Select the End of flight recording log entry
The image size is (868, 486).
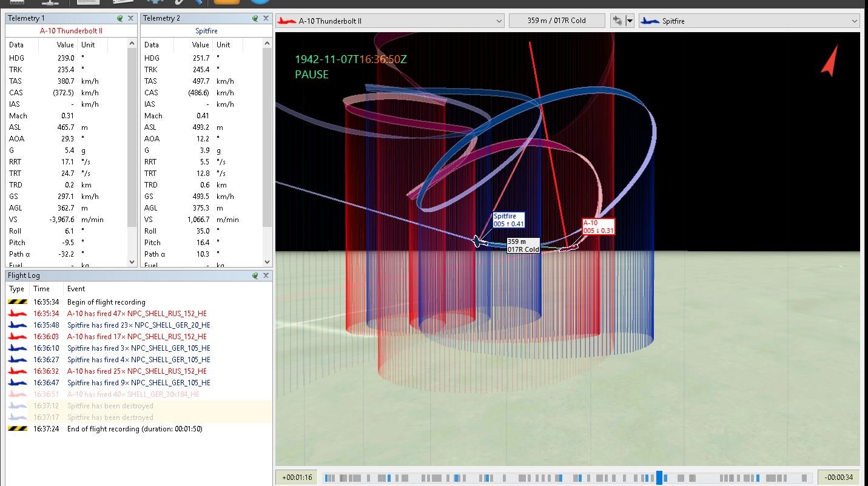click(138, 429)
